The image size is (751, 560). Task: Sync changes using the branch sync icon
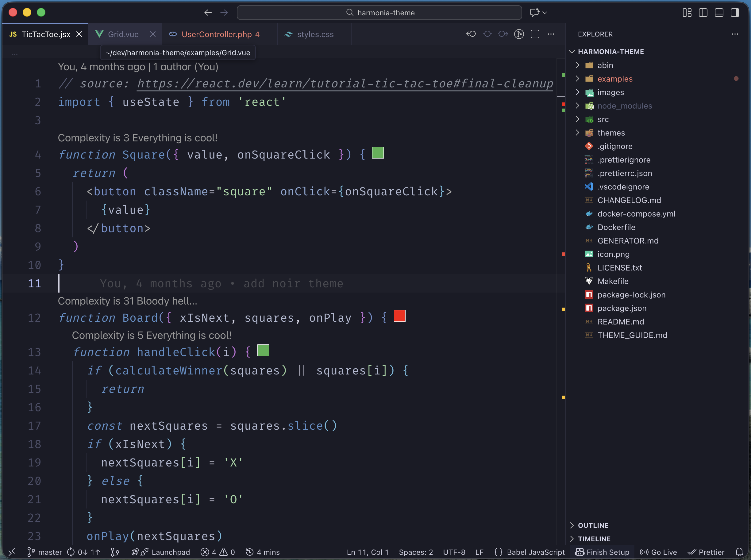click(84, 552)
